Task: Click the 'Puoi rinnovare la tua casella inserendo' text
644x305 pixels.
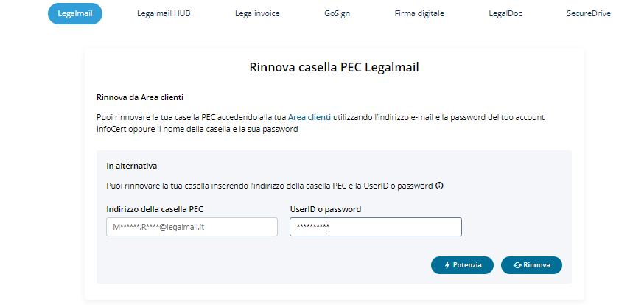Action: click(270, 186)
